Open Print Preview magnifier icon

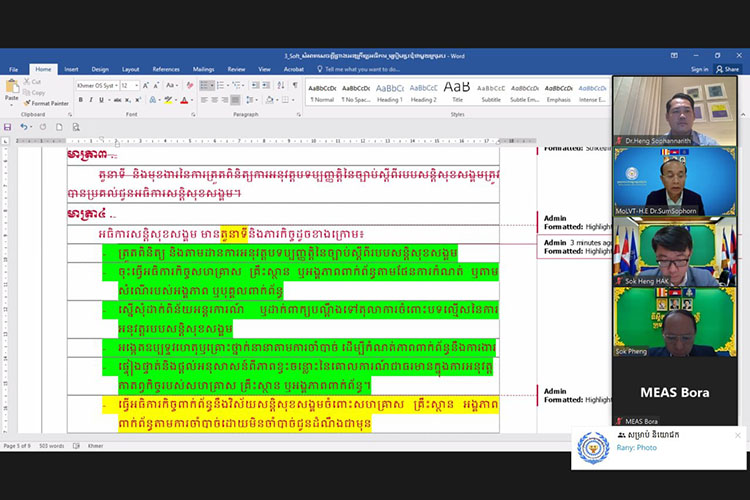point(76,127)
